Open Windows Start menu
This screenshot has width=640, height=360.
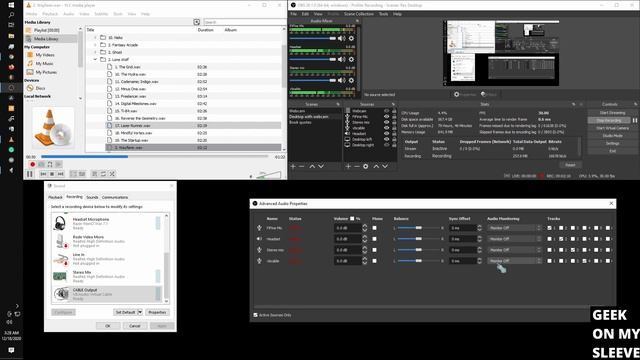coord(11,5)
